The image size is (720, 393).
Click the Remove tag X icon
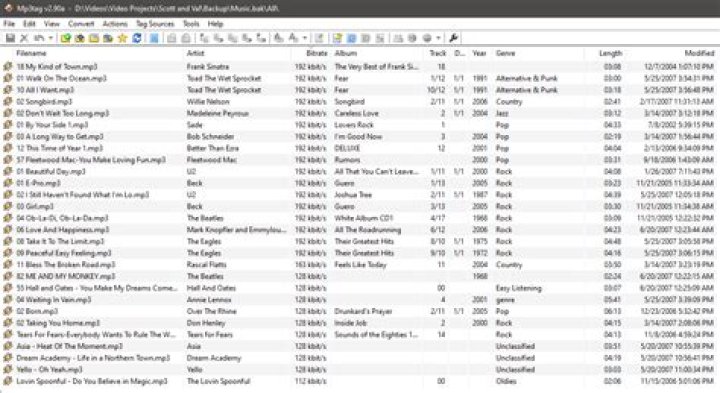tap(24, 38)
